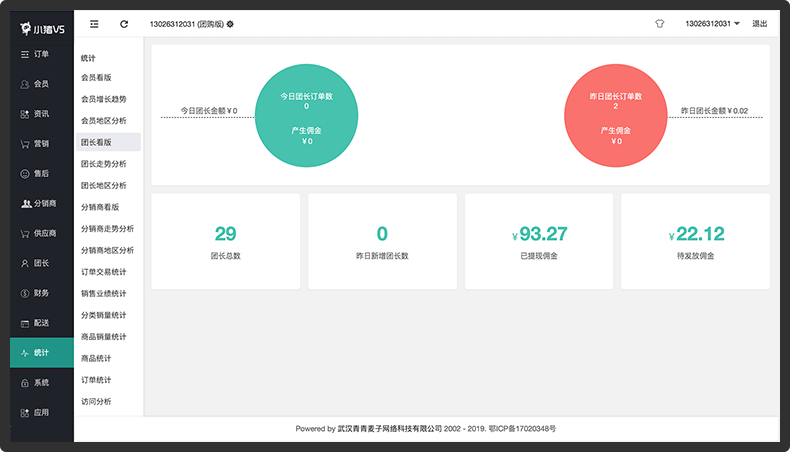Image resolution: width=790 pixels, height=452 pixels.
Task: Click the red 昨日团长订单数 circle
Action: 616,115
